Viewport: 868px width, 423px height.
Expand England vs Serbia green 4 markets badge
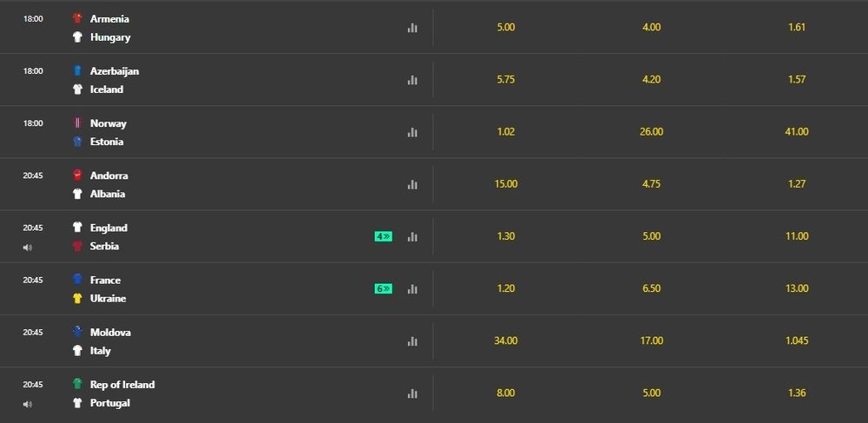point(383,236)
